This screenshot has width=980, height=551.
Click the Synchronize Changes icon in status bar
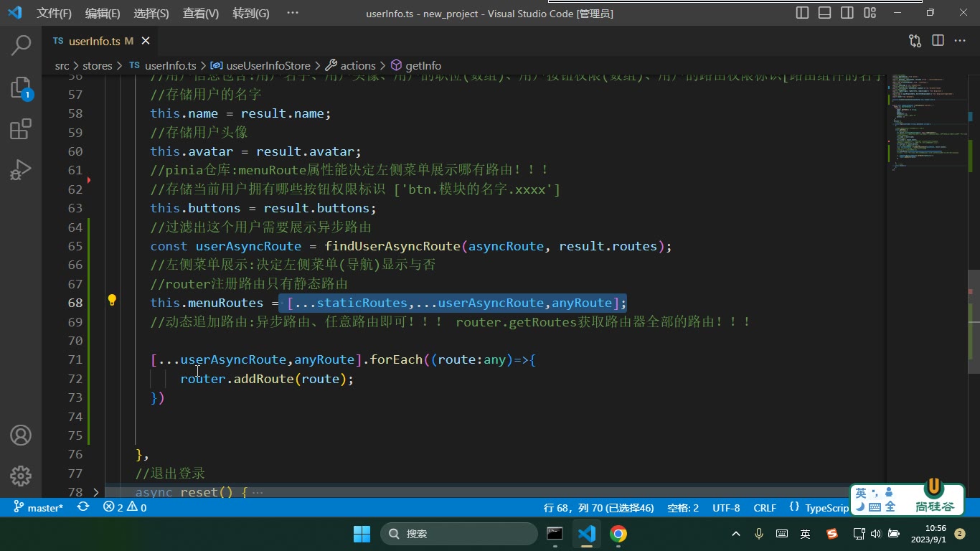click(x=83, y=507)
